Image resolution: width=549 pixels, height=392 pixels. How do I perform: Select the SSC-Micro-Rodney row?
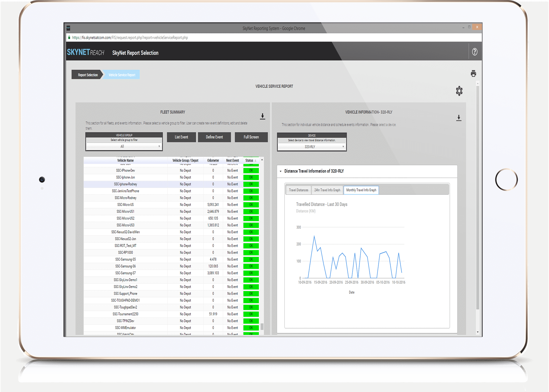click(x=171, y=198)
